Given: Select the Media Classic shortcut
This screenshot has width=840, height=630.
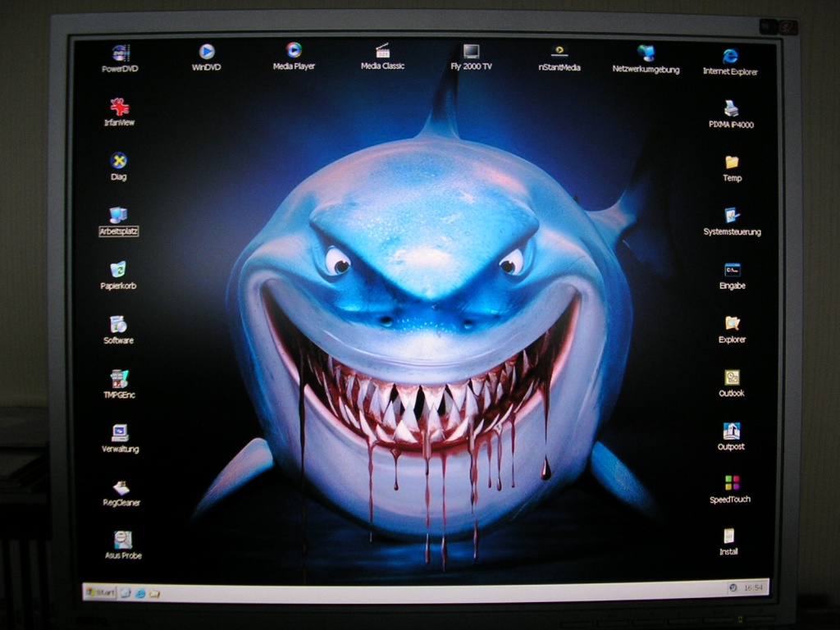Looking at the screenshot, I should pyautogui.click(x=382, y=52).
